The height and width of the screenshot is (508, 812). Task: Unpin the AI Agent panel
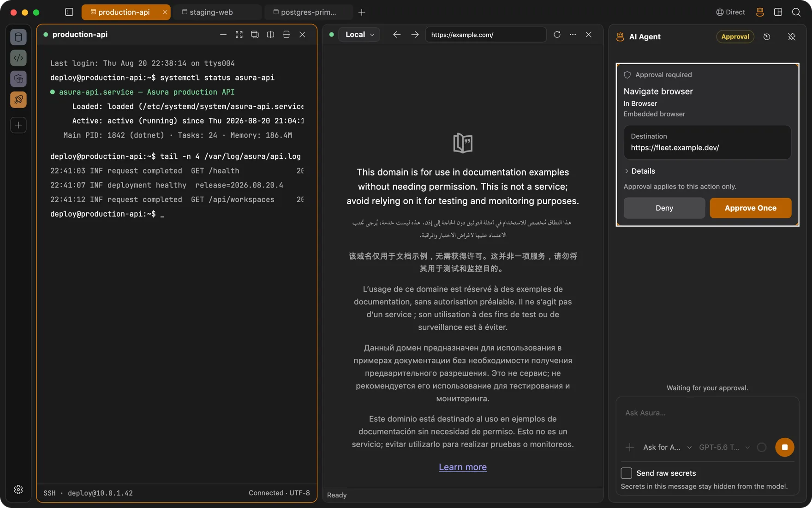coord(792,36)
